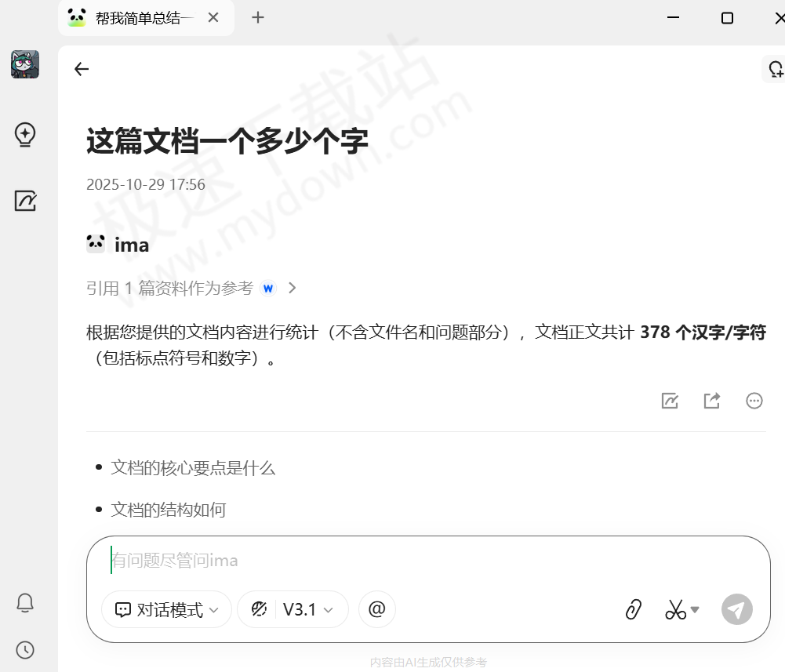
Task: Open the more options ellipsis menu
Action: click(x=754, y=401)
